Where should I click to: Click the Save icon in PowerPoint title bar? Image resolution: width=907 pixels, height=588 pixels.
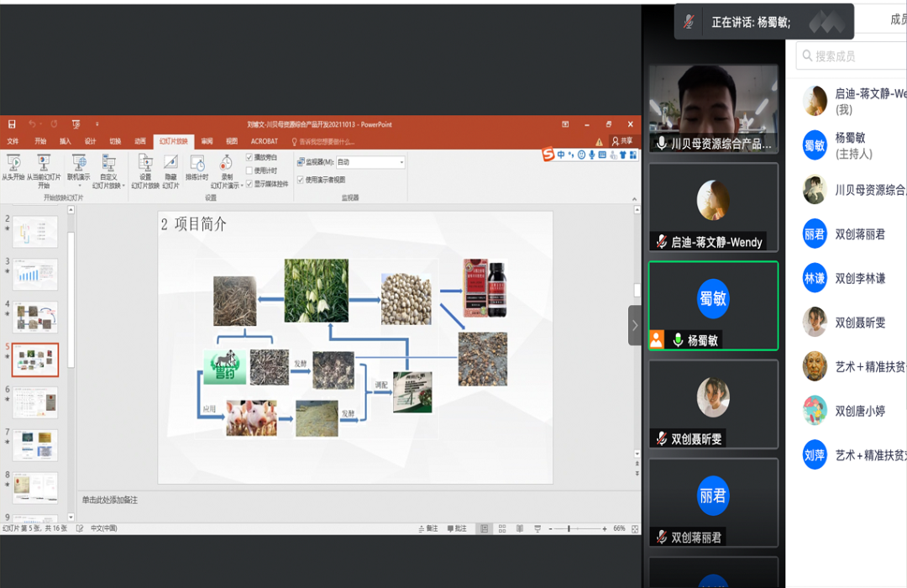click(12, 123)
